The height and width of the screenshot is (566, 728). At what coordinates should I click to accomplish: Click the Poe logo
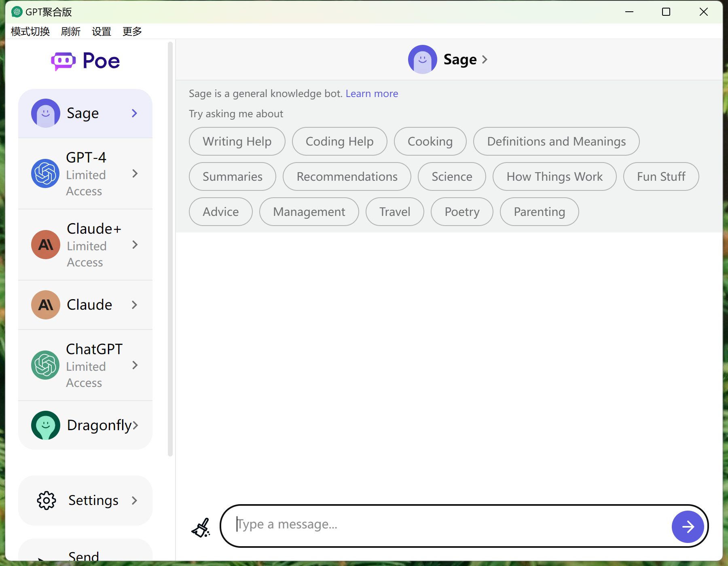click(x=85, y=61)
